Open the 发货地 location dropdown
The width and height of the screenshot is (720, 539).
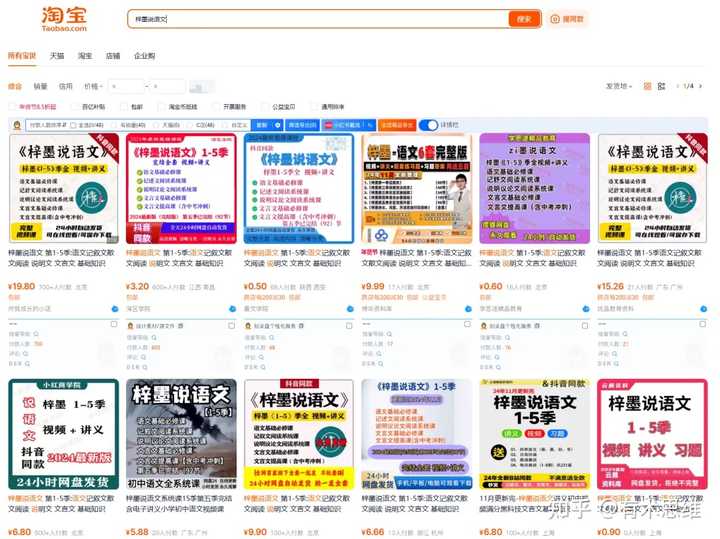(x=619, y=86)
